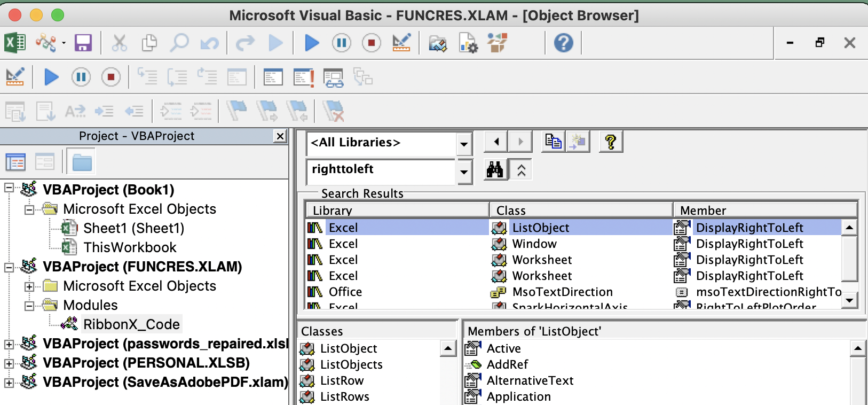Open Object Browser toolbar icon
The height and width of the screenshot is (405, 868).
pyautogui.click(x=498, y=42)
